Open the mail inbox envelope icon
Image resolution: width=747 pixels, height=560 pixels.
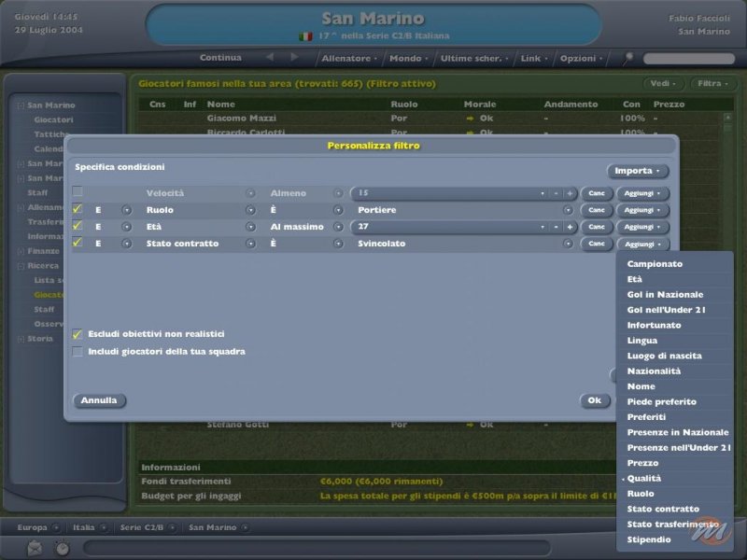coord(35,547)
